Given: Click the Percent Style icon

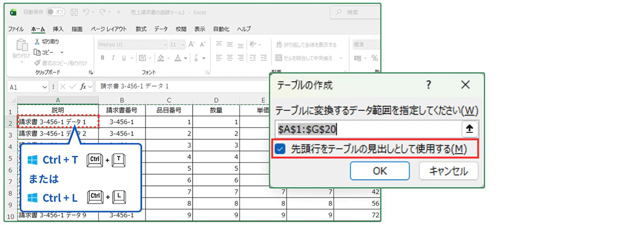Looking at the screenshot, I should click(375, 58).
